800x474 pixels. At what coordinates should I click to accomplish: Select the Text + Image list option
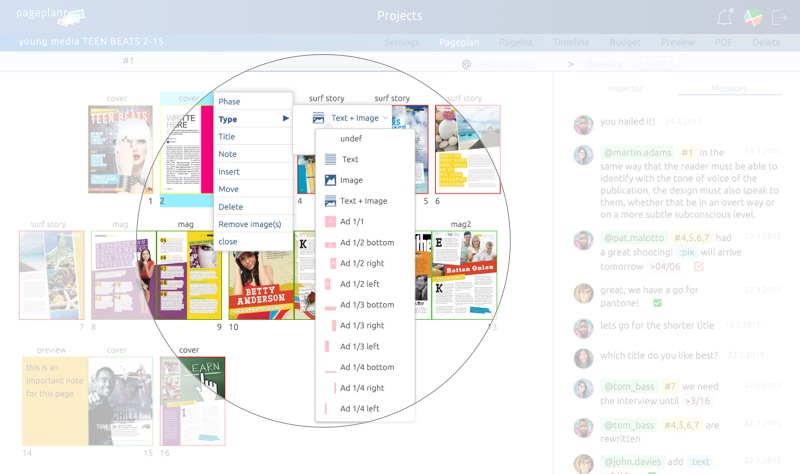(x=364, y=201)
